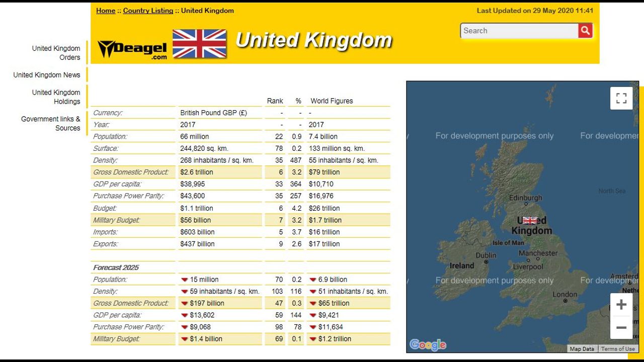The width and height of the screenshot is (644, 362).
Task: Click inside the Search text field
Action: tap(518, 31)
